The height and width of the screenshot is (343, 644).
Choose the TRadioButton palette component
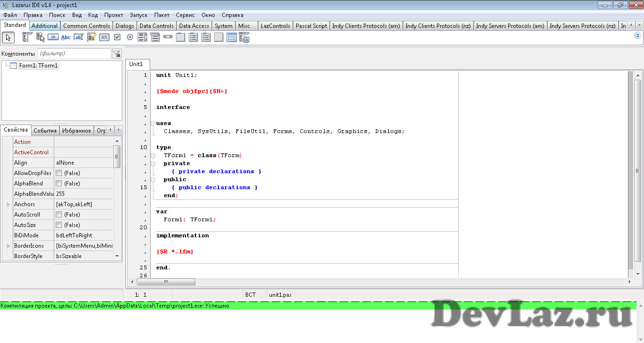pos(130,37)
